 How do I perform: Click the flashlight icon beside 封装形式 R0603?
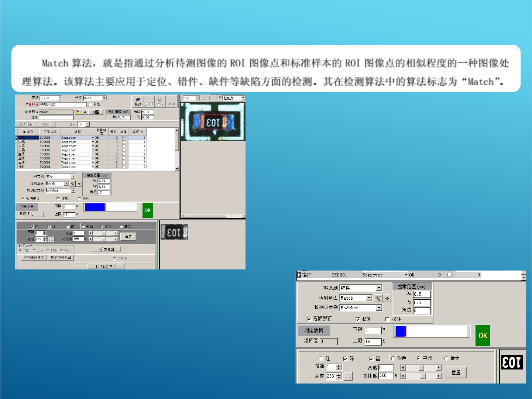(x=78, y=112)
